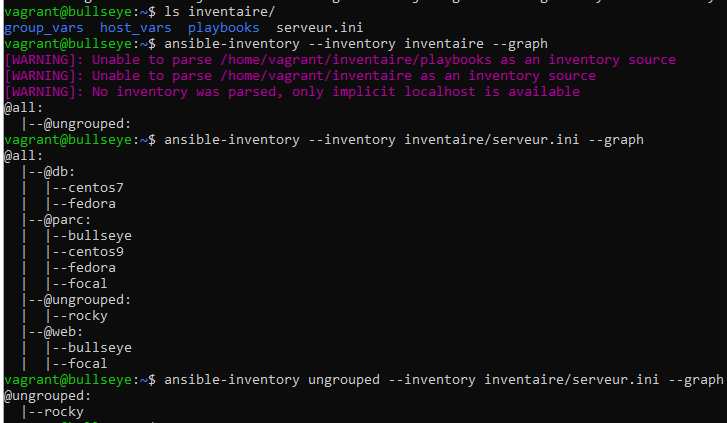Click the warning 'Unable to parse /home/vagrant/inventaire as'
727x423 pixels.
(300, 76)
